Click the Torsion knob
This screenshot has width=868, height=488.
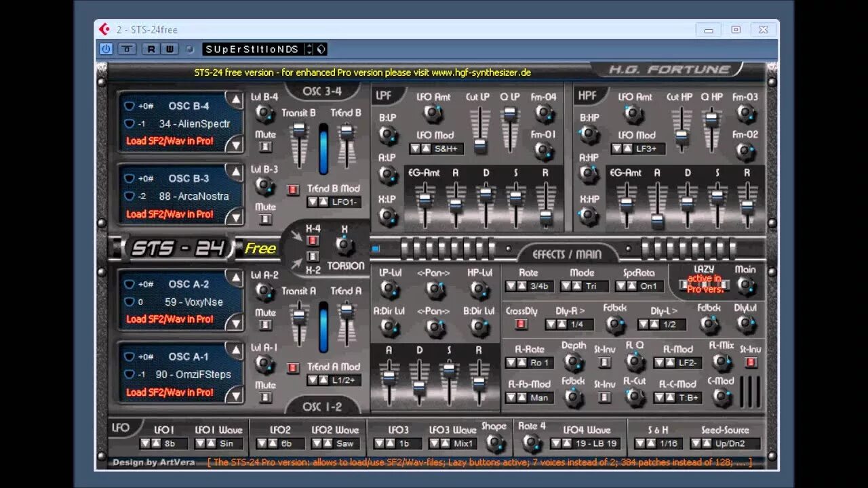[345, 245]
